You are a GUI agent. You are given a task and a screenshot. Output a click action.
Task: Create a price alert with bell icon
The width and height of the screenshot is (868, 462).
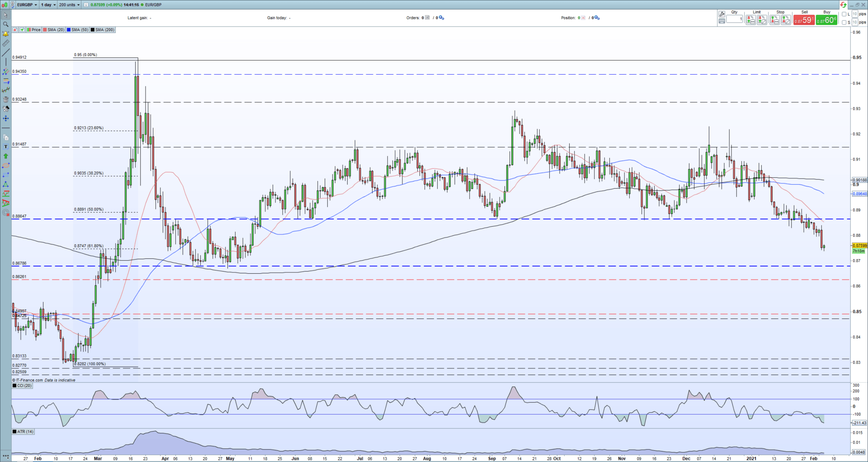5,33
